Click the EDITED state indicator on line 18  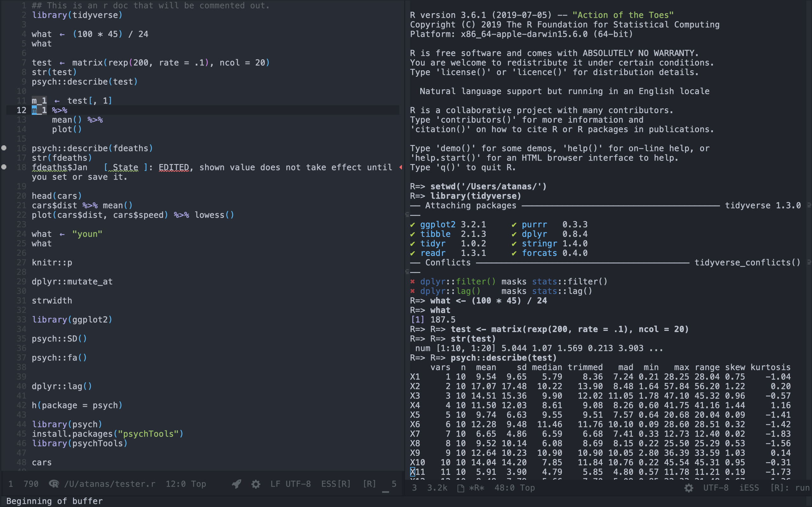pyautogui.click(x=173, y=167)
